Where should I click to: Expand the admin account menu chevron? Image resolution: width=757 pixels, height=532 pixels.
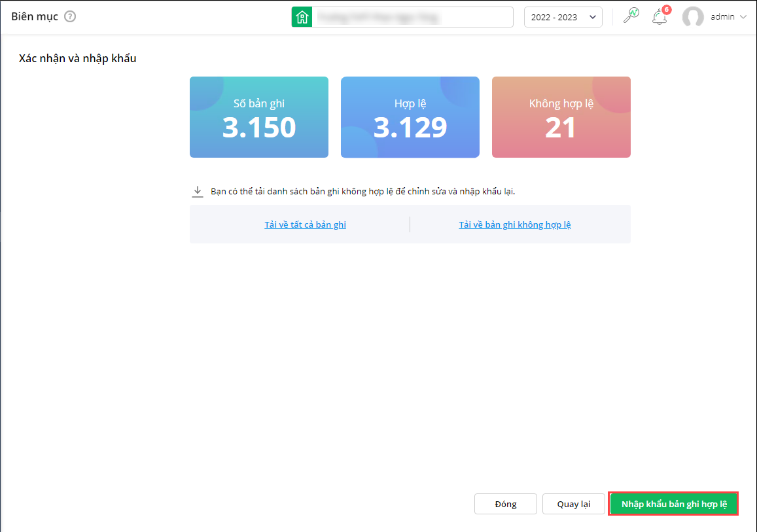[x=743, y=17]
